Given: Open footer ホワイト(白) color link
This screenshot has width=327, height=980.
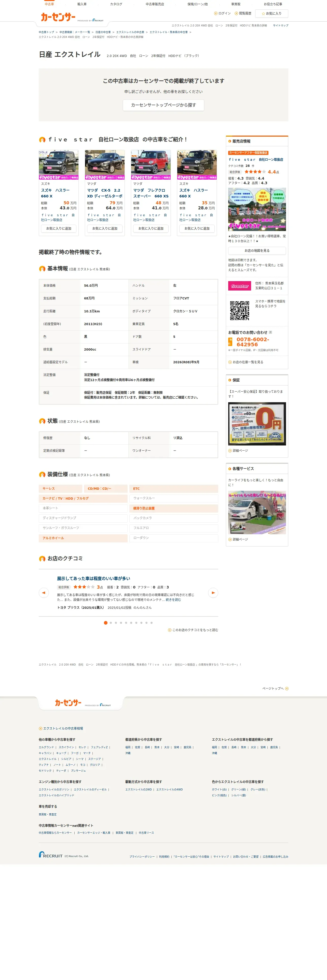Looking at the screenshot, I should tap(219, 789).
